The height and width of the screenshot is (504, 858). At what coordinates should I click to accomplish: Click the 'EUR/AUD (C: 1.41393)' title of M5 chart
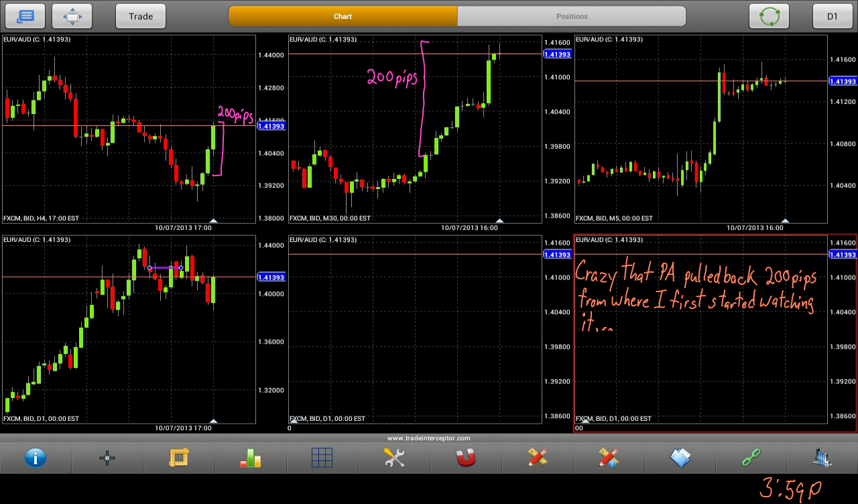pos(609,40)
